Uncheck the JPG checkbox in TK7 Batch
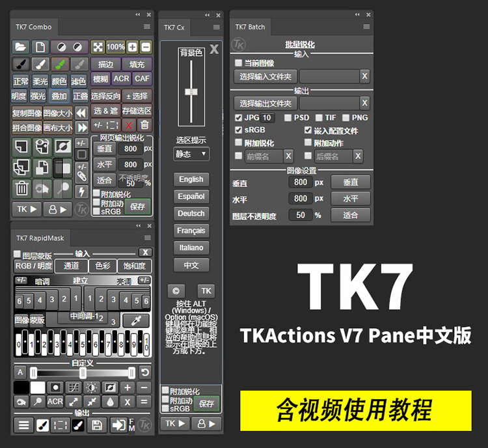488x448 pixels. (238, 118)
